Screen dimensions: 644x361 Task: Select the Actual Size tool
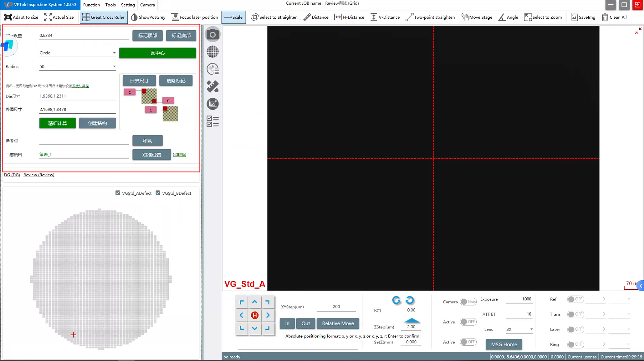[59, 17]
